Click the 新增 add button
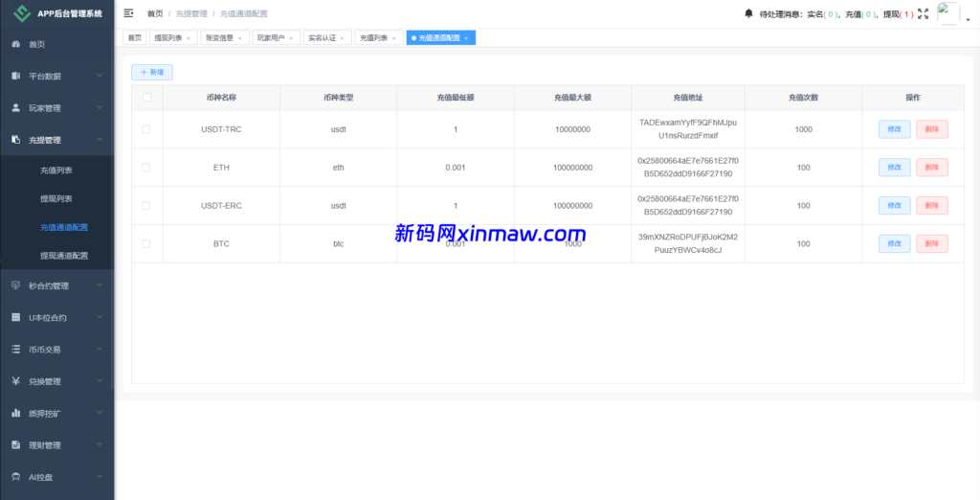This screenshot has width=980, height=500. coord(152,73)
